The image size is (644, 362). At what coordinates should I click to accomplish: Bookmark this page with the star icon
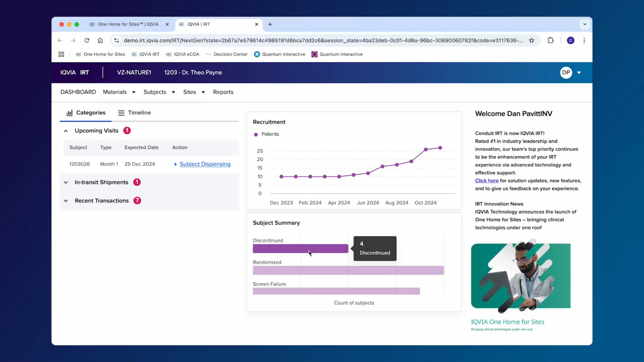pos(531,40)
